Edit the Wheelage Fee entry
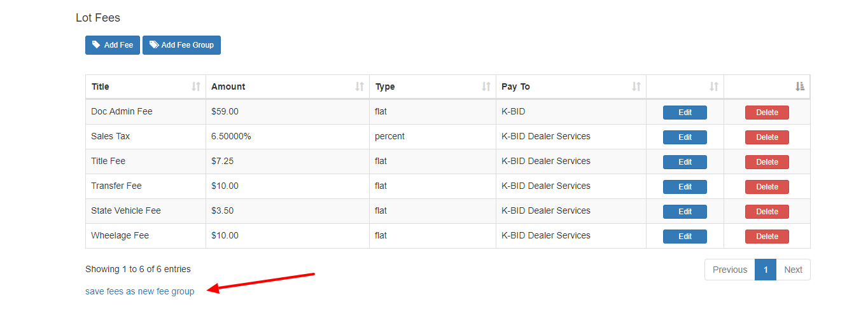868x323 pixels. click(685, 237)
